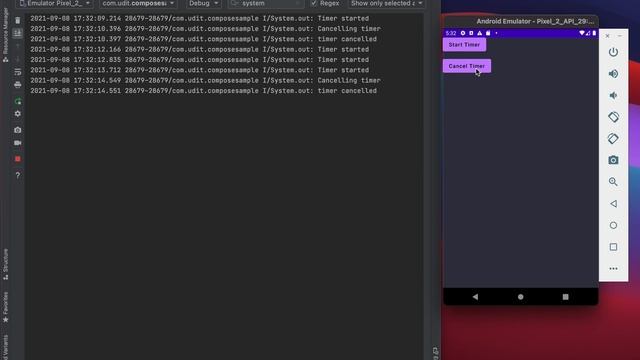Click the emulator toolbar overview square icon

[x=613, y=247]
